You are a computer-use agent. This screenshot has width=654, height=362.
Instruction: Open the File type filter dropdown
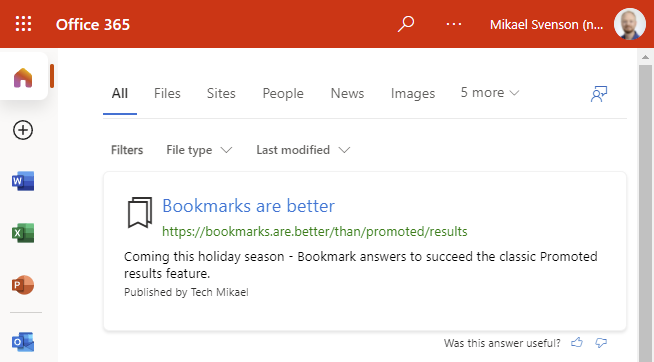point(199,150)
